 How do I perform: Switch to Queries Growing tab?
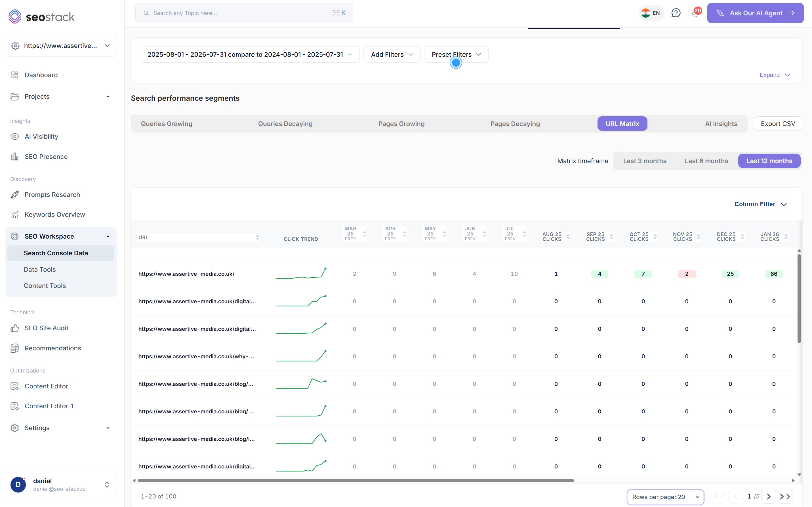(167, 124)
